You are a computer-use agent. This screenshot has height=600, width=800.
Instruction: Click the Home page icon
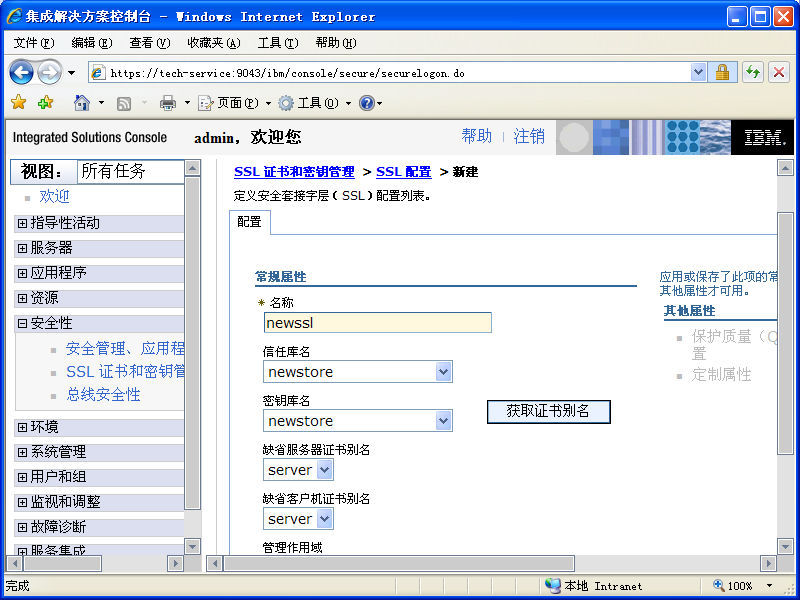[82, 103]
